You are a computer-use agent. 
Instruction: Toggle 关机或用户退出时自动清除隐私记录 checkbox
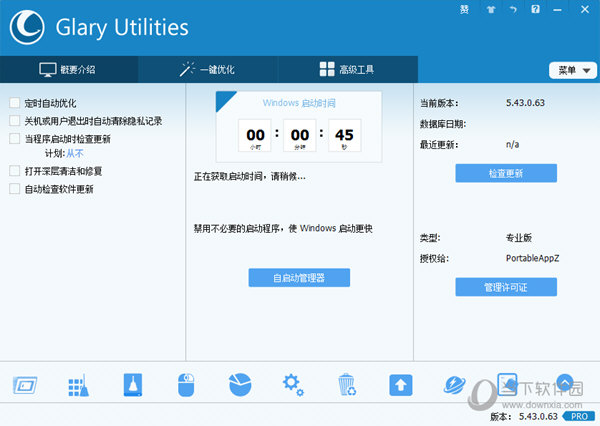[x=15, y=121]
